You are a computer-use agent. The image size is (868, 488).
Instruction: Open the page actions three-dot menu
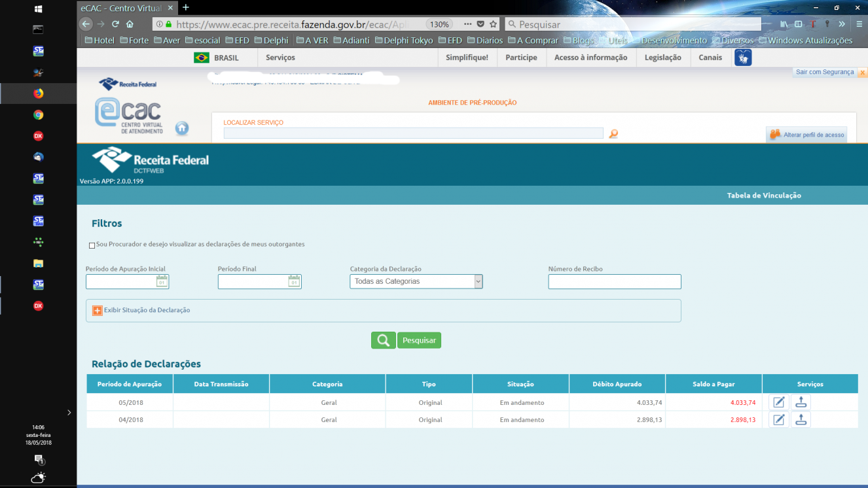click(x=467, y=24)
